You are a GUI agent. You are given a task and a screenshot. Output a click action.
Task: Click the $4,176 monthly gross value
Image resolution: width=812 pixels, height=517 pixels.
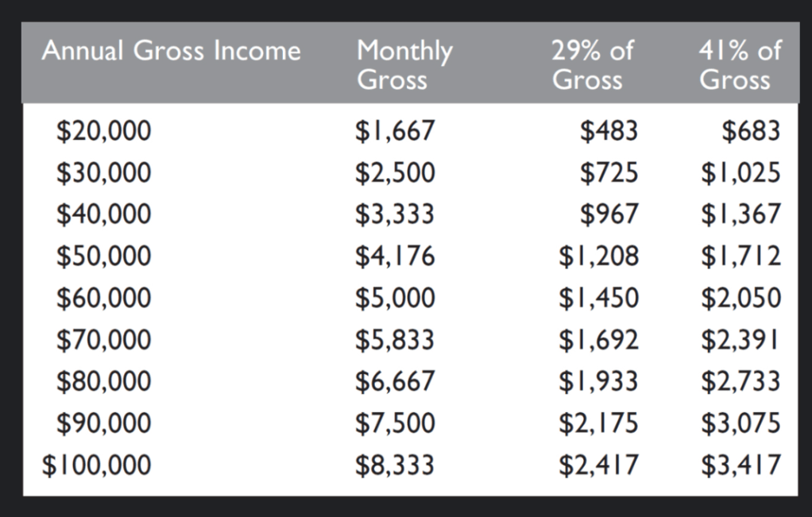coord(395,256)
